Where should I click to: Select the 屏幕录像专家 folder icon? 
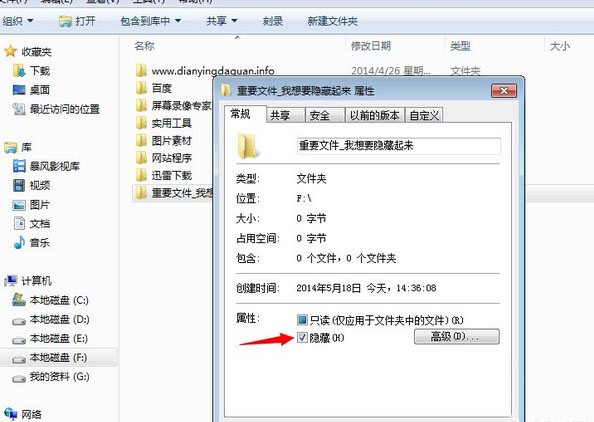tap(141, 105)
